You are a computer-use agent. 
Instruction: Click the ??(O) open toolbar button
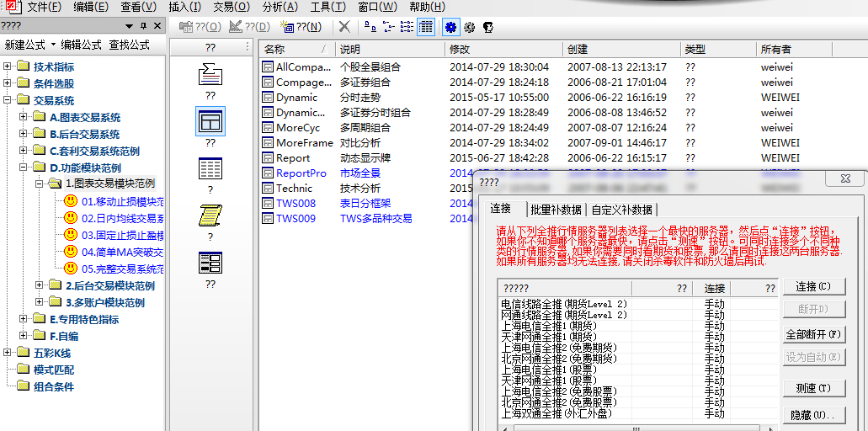(201, 27)
